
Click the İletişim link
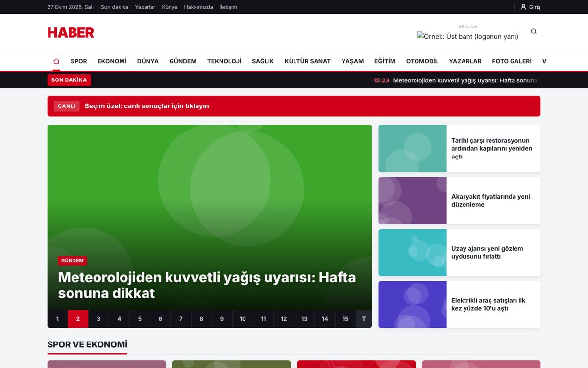coord(228,7)
